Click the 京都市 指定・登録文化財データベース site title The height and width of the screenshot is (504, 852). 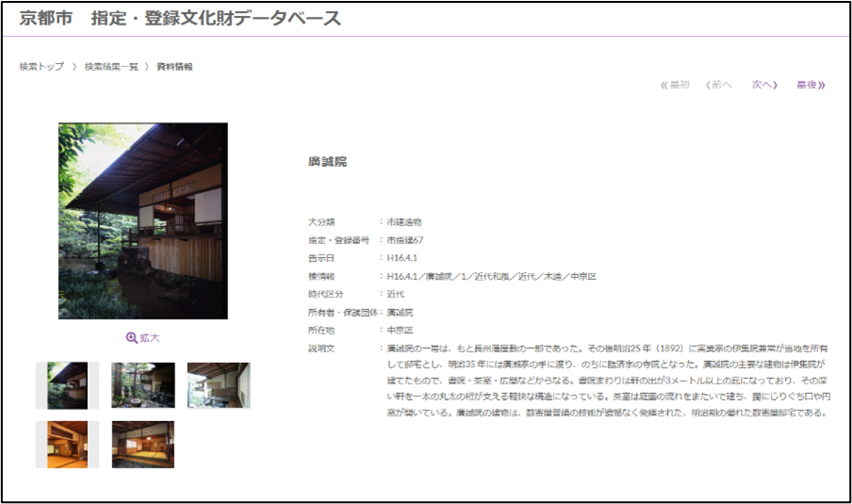[x=180, y=19]
